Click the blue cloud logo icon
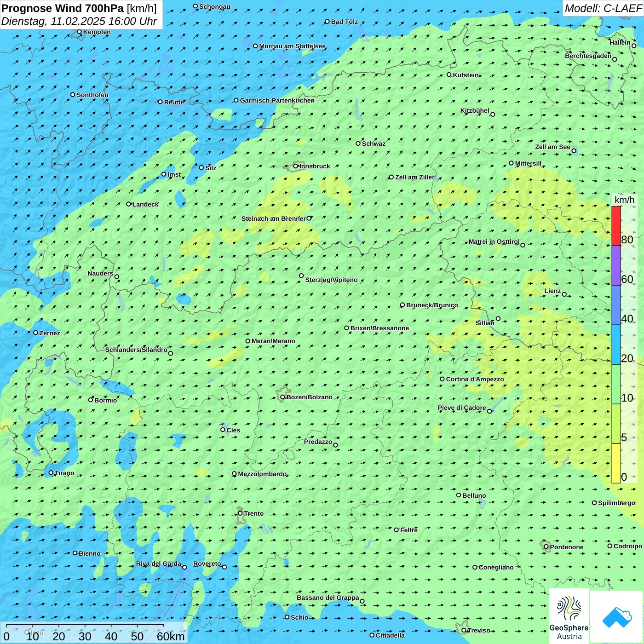 (616, 617)
